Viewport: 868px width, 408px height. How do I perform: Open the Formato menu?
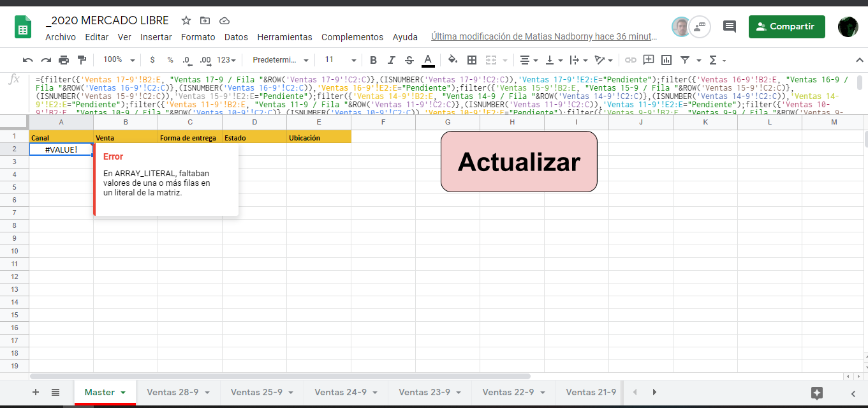pos(198,37)
